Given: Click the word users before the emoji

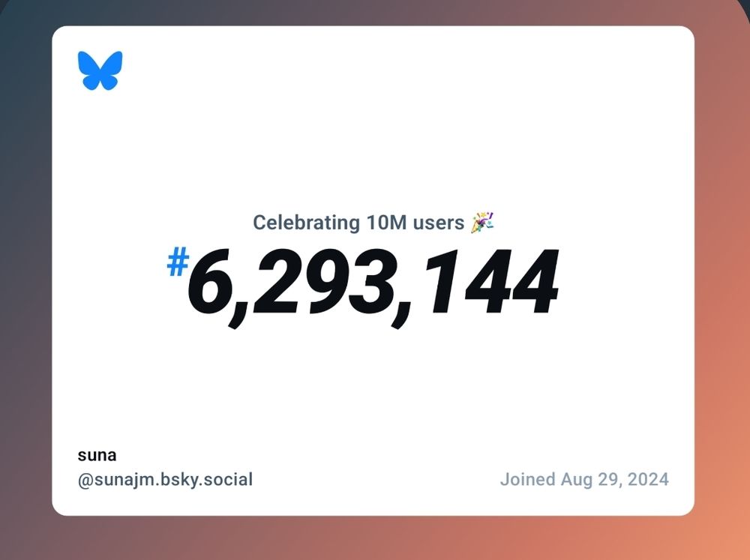Looking at the screenshot, I should point(438,223).
